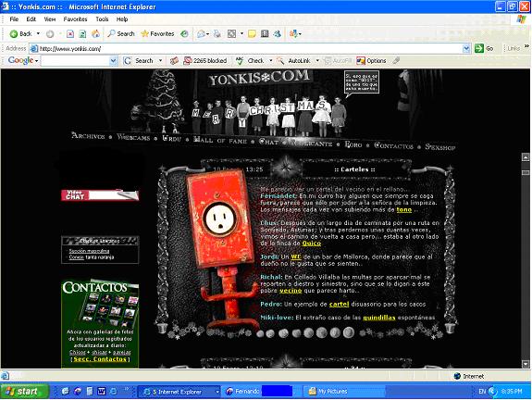The image size is (532, 400).
Task: Open the 'Secc. Contactos' link
Action: pyautogui.click(x=100, y=359)
